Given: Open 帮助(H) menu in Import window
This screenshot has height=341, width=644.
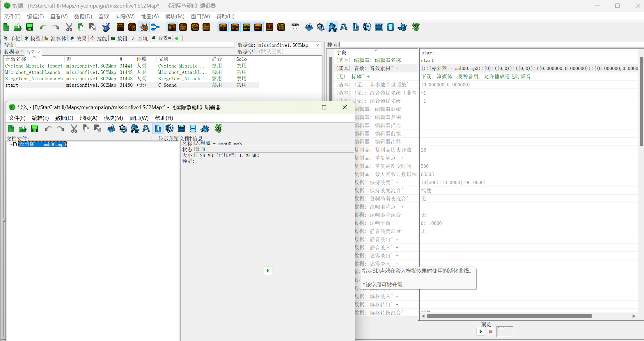Looking at the screenshot, I should pyautogui.click(x=164, y=118).
